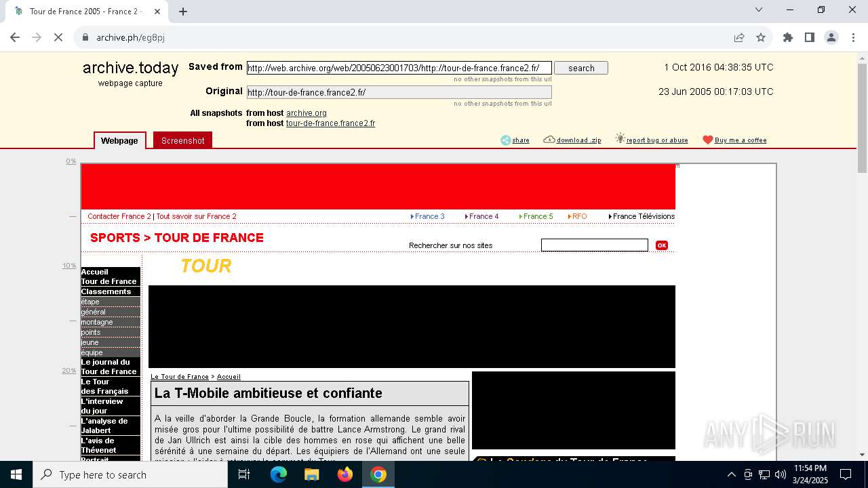868x488 pixels.
Task: Click the archive.today search button
Action: [581, 68]
